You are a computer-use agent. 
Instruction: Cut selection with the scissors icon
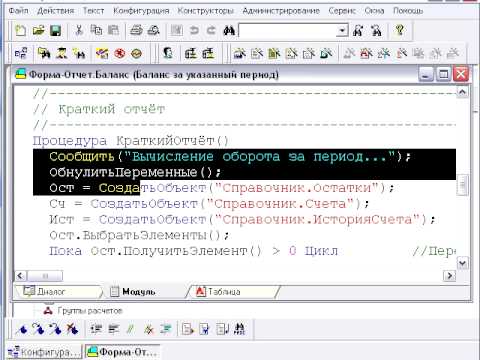coord(79,31)
